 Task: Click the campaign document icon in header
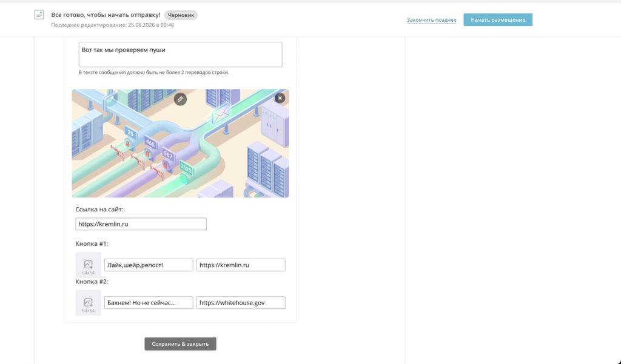coord(39,15)
